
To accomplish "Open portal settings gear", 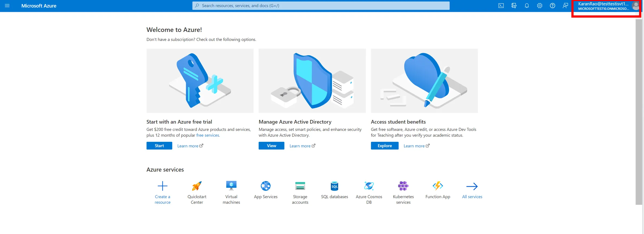I will point(539,6).
